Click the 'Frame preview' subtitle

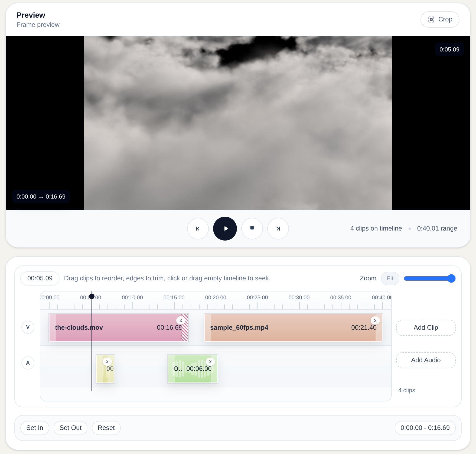(38, 25)
